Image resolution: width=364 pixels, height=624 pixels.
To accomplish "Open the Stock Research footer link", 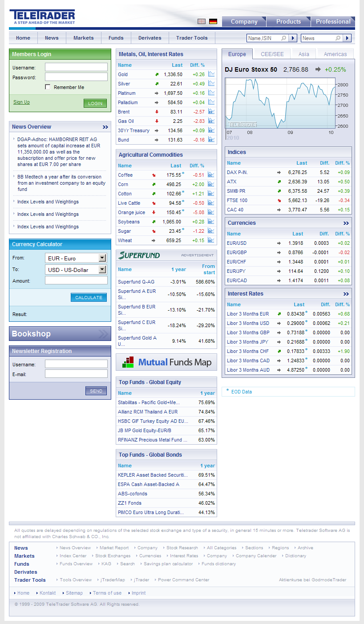I will 182,548.
